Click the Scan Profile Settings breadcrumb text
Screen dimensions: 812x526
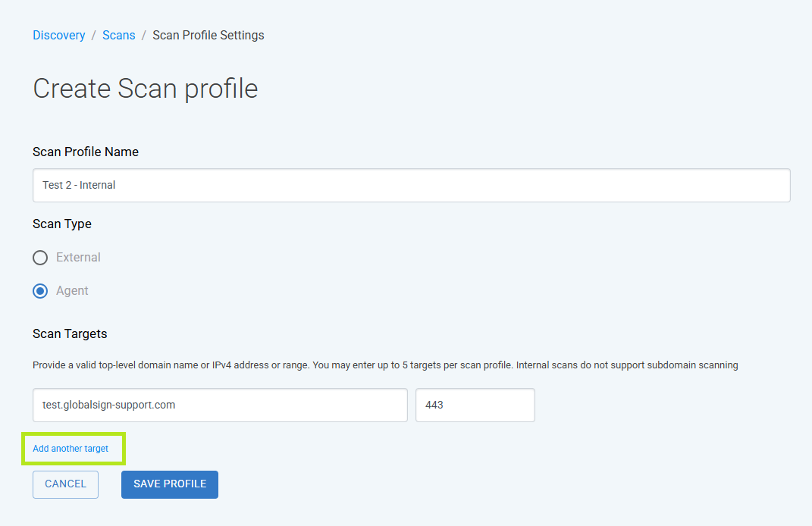(208, 35)
